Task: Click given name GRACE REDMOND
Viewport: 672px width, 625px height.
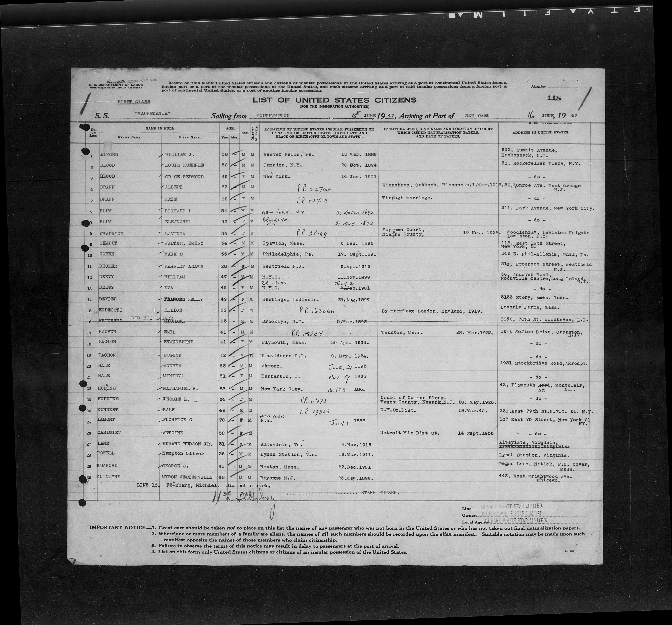Action: coord(185,176)
